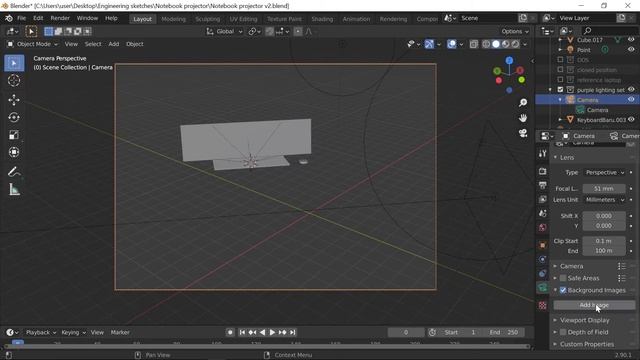
Task: Open the Playback dropdown in timeline
Action: point(41,333)
